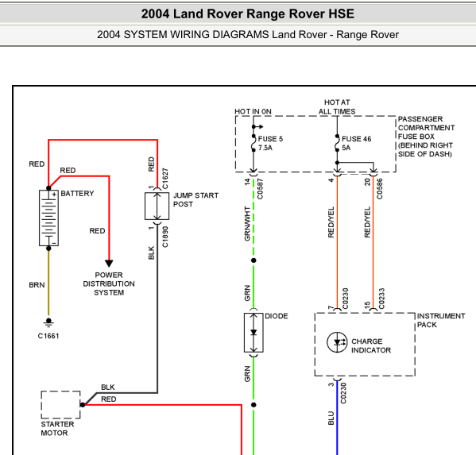Screen dimensions: 476x455
Task: Click the 'FUSE 5 7.5A' label
Action: coord(270,143)
